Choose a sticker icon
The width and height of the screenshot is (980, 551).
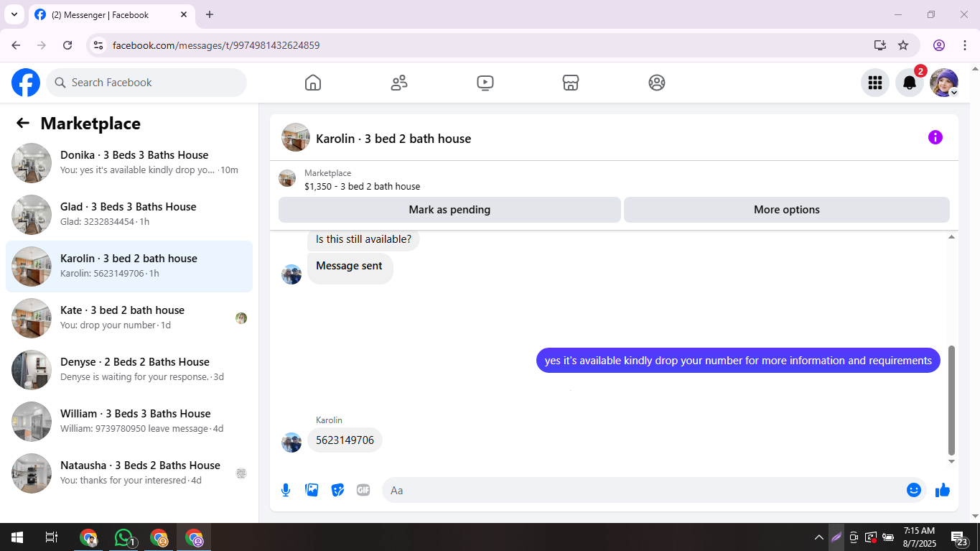[337, 490]
